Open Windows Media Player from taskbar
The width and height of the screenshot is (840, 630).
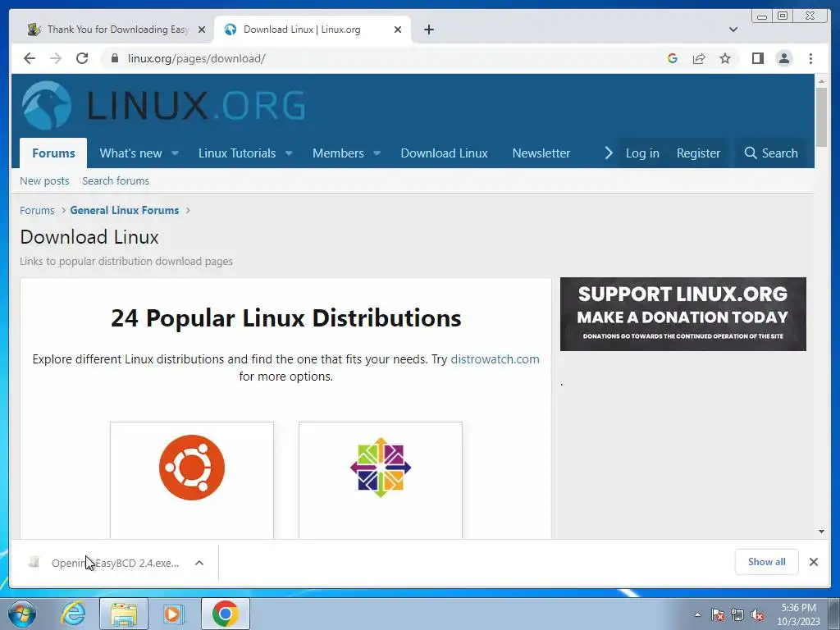point(172,614)
